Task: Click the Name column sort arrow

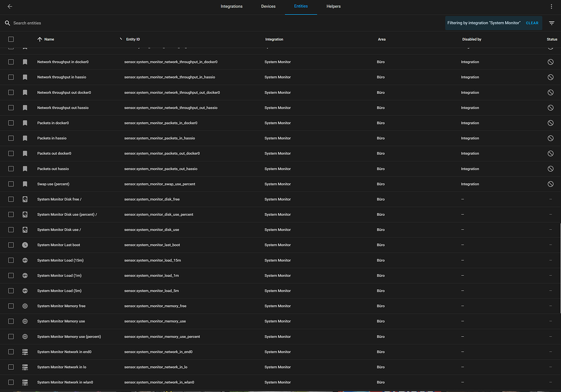Action: click(39, 39)
